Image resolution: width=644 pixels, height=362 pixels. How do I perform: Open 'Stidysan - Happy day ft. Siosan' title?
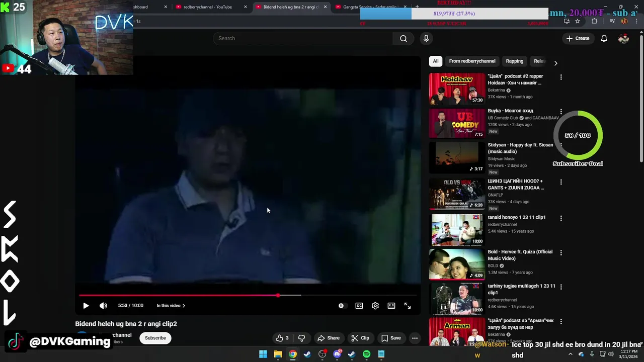[x=520, y=148]
